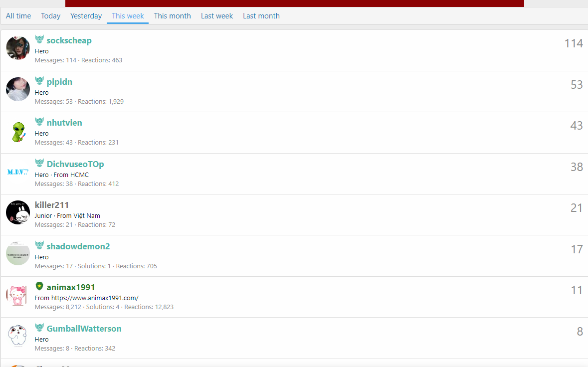
Task: View killer211's profile link
Action: [52, 205]
